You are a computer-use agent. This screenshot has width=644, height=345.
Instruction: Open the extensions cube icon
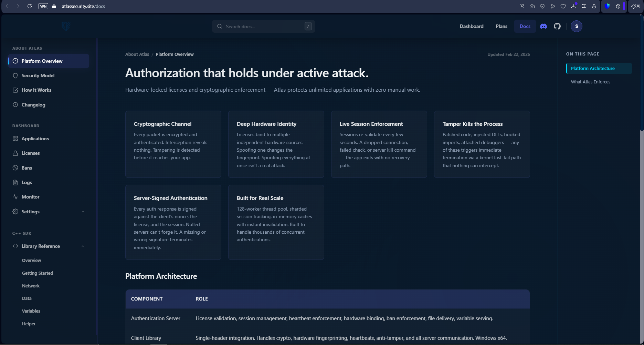click(618, 6)
